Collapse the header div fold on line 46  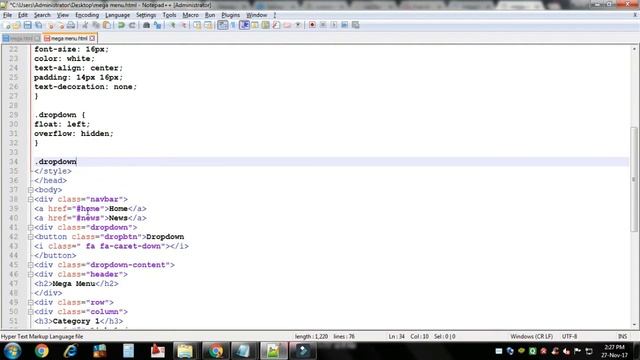(x=31, y=274)
